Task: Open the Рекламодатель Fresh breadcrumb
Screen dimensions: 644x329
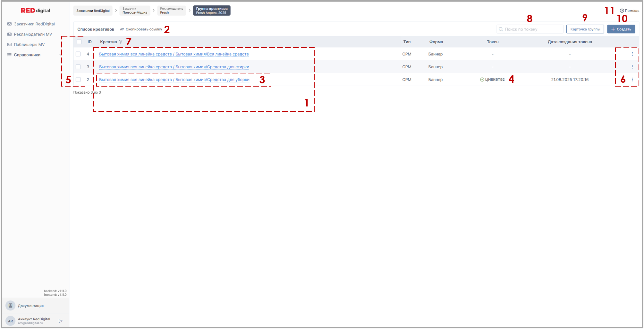Action: (x=172, y=11)
